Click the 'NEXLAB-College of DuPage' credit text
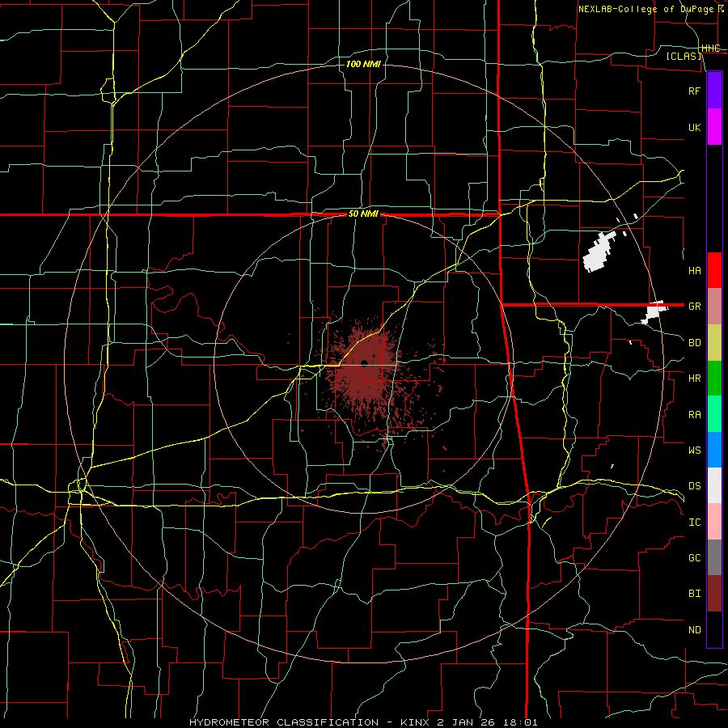 point(645,9)
